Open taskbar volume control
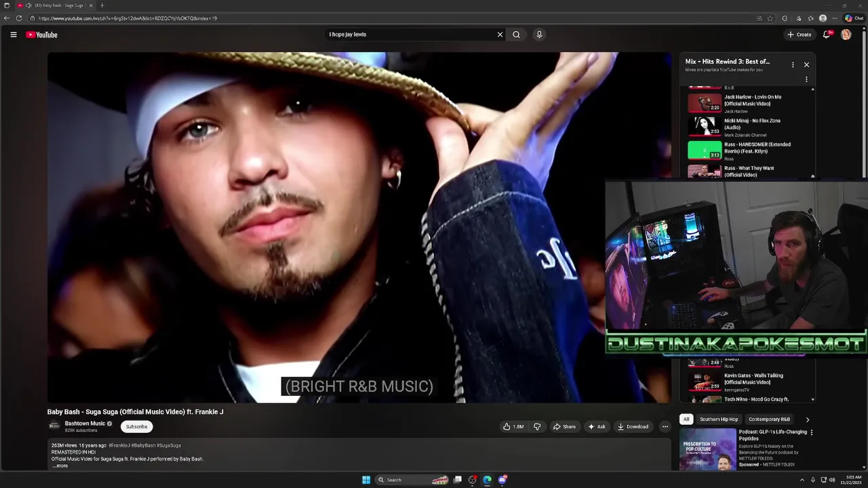868x488 pixels. (832, 480)
